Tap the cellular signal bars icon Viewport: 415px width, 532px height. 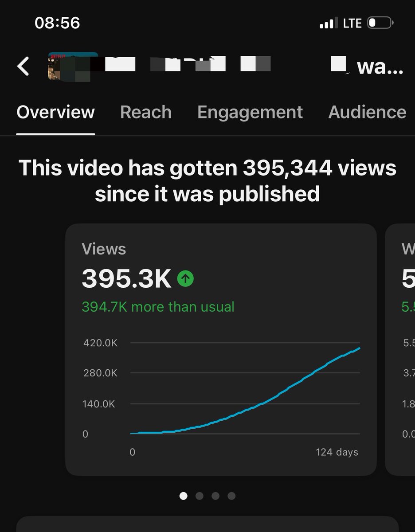[x=328, y=23]
